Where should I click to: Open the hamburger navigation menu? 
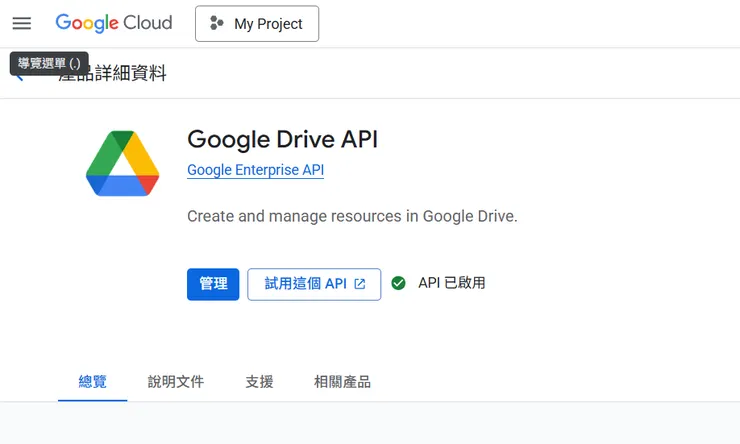[22, 23]
